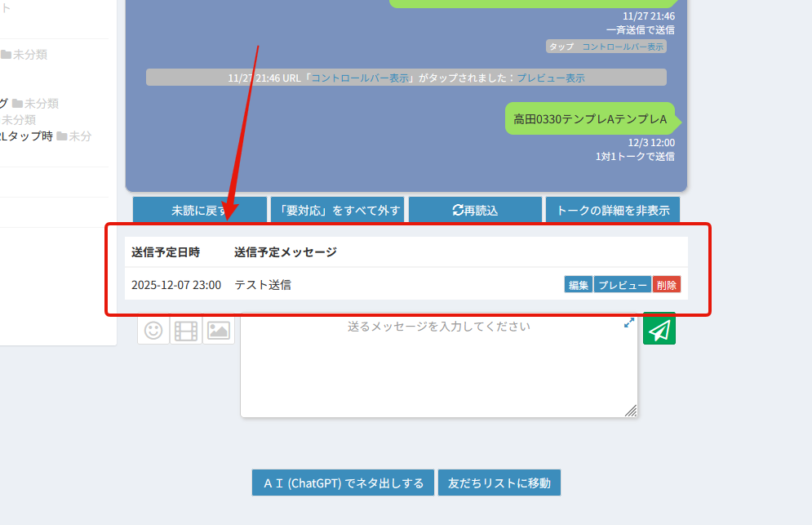Delete the scheduled message with the red 削除 button
This screenshot has width=812, height=525.
tap(667, 285)
